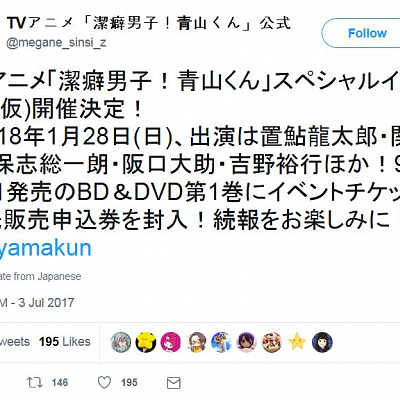
Task: Retweet this tweet using retweet icon
Action: pos(34,382)
